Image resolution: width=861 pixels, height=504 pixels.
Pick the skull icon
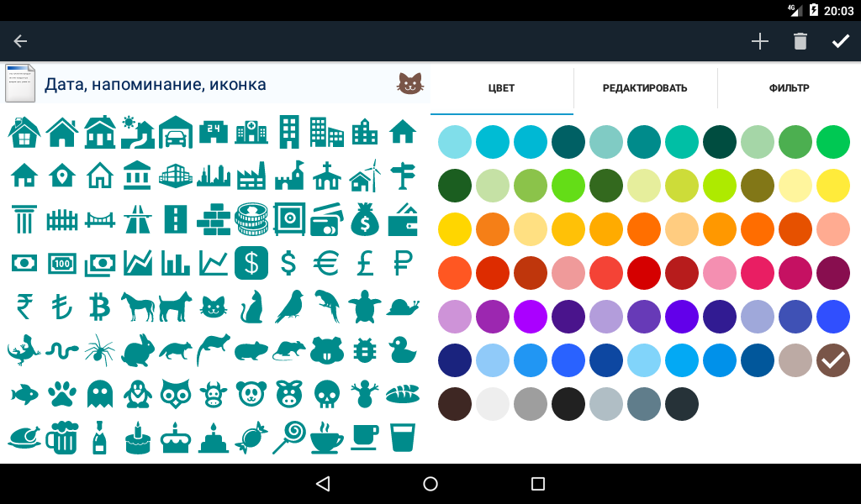coord(326,394)
